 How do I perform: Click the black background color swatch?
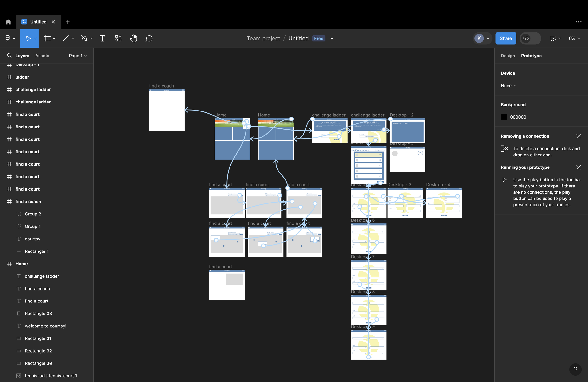pos(504,117)
